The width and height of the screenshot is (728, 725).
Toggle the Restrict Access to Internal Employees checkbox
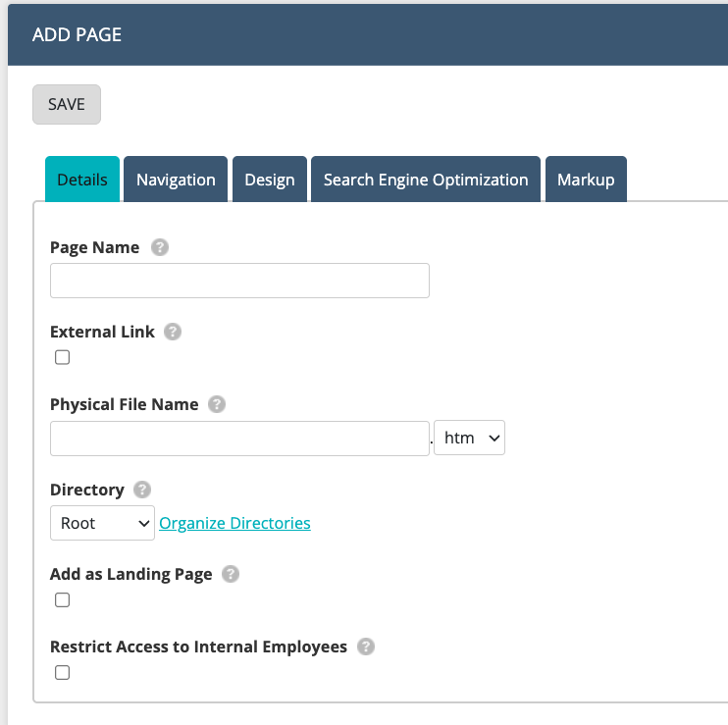coord(63,673)
